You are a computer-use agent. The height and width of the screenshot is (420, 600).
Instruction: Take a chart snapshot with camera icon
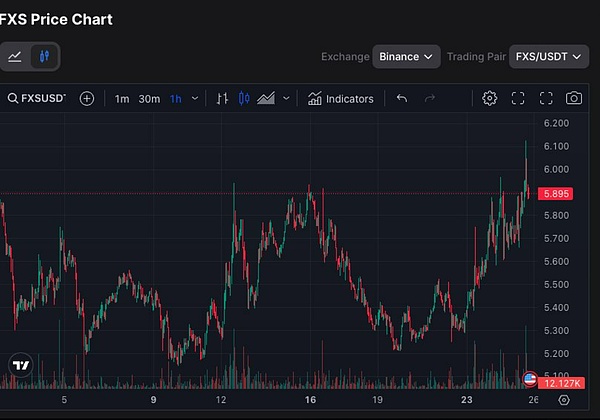[x=574, y=98]
